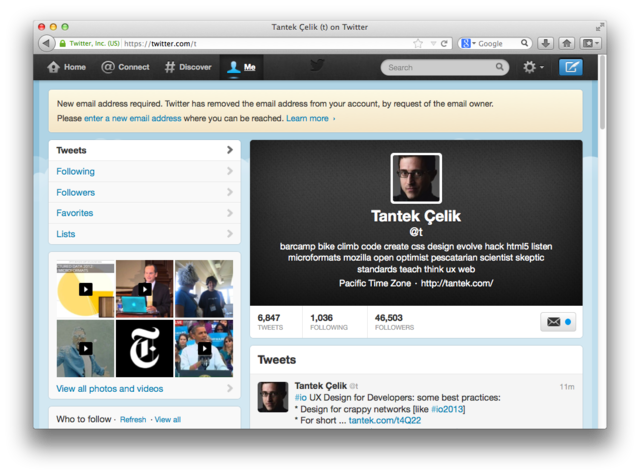Refresh Who to follow suggestions
This screenshot has height=475, width=640.
[x=133, y=420]
